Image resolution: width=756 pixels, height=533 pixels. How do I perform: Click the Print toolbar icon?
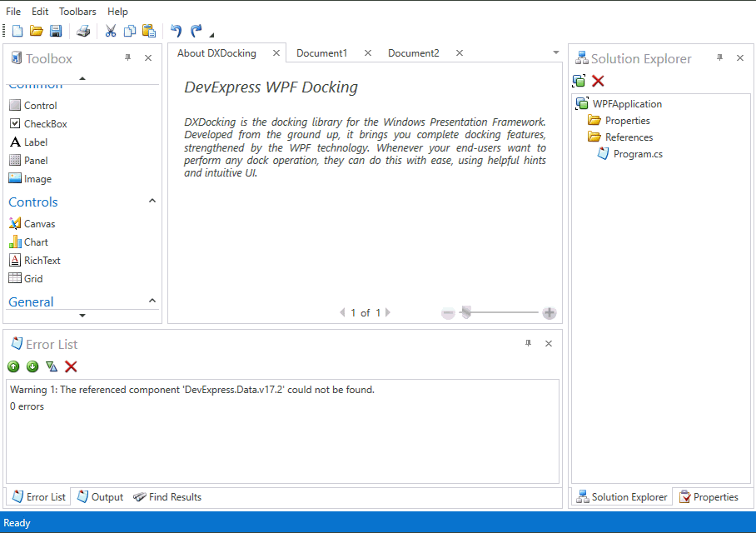click(83, 31)
